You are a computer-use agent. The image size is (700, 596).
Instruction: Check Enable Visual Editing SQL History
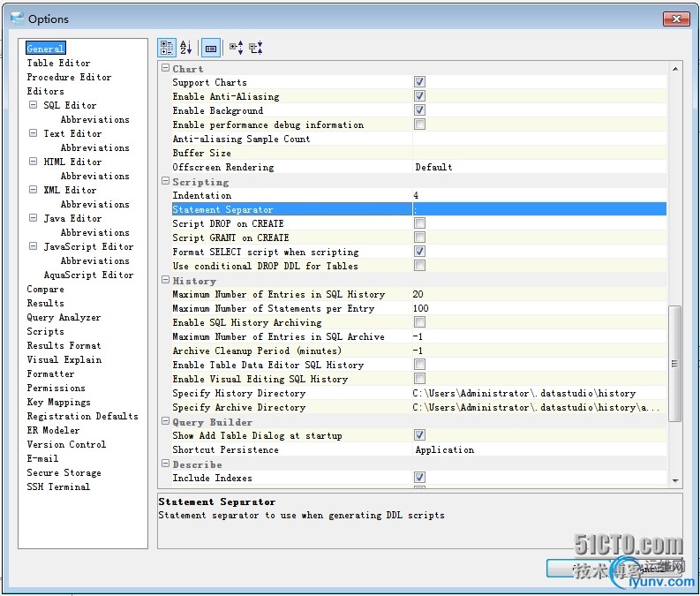pos(419,379)
